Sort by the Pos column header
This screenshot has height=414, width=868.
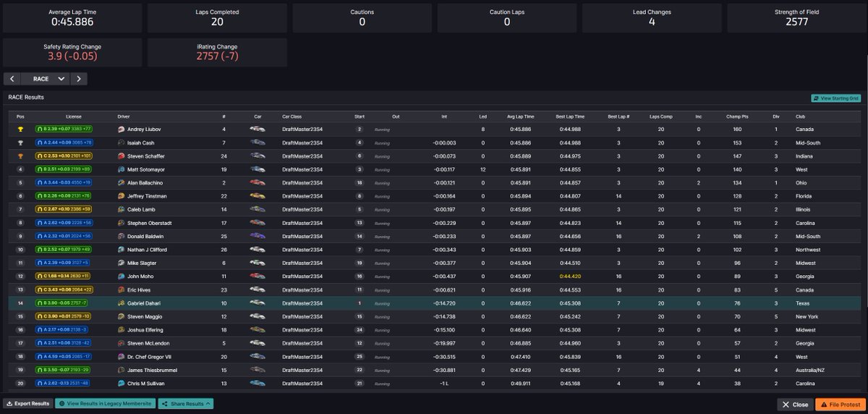pyautogui.click(x=20, y=116)
